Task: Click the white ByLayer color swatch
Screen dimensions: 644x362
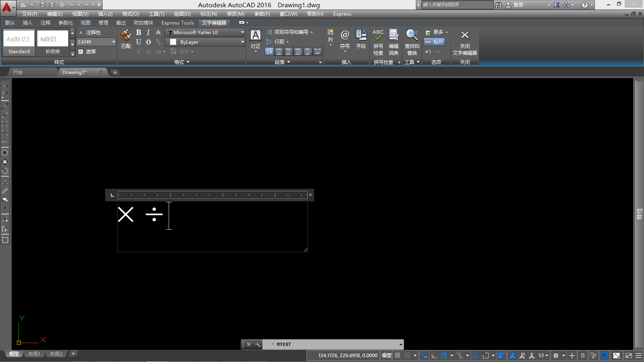Action: [x=173, y=42]
